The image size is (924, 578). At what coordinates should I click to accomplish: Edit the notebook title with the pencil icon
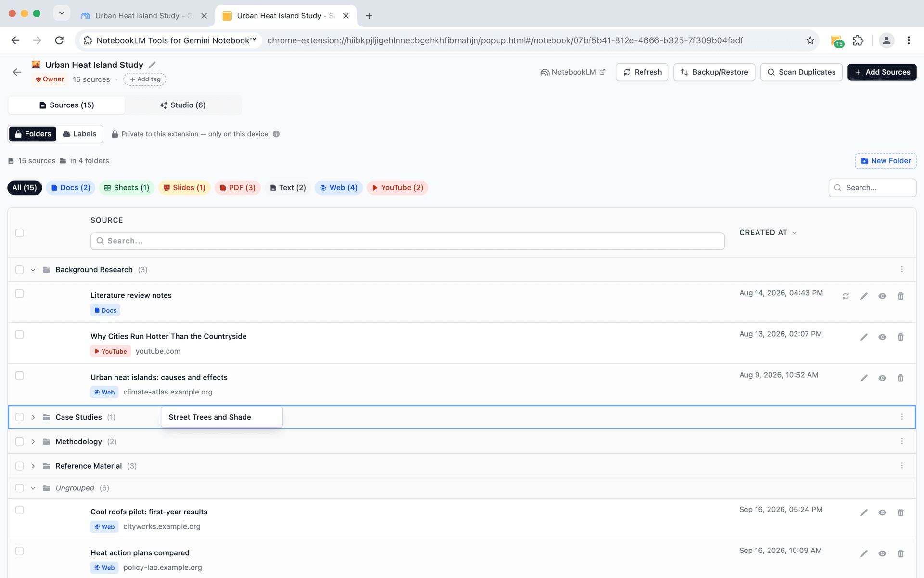152,65
